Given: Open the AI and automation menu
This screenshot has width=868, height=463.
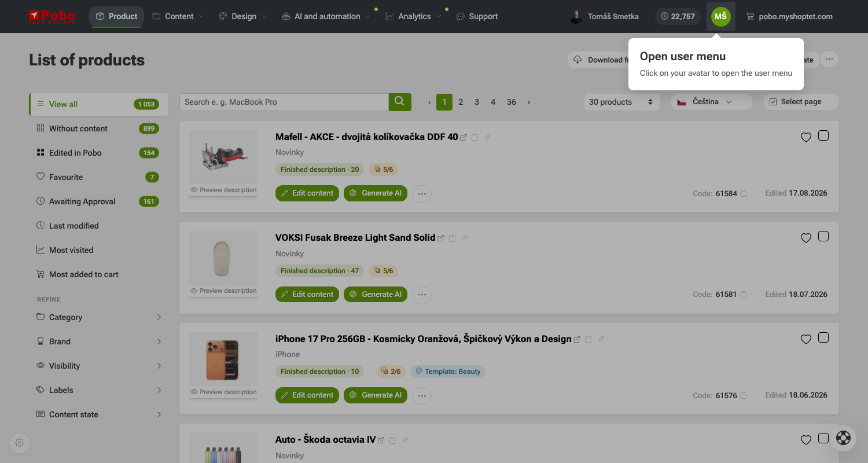Looking at the screenshot, I should pyautogui.click(x=326, y=16).
